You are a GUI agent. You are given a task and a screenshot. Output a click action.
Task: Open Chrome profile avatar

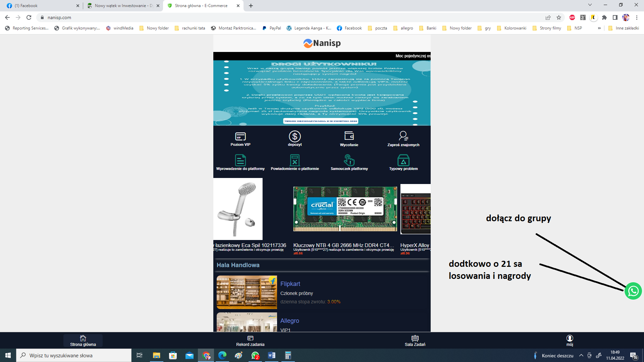626,17
